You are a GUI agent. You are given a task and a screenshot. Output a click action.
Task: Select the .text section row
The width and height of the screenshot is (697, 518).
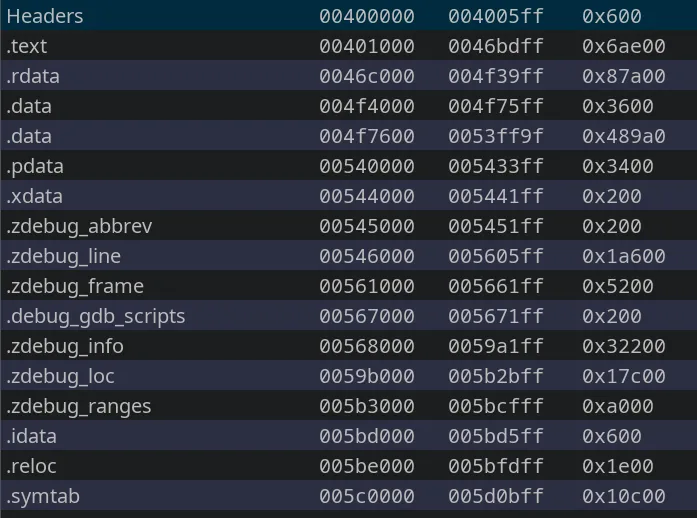(348, 45)
